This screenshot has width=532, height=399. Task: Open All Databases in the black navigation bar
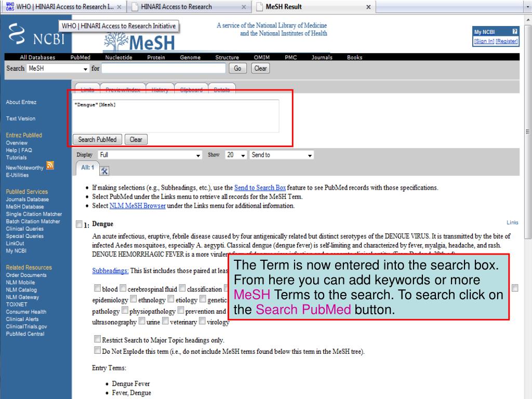(x=37, y=57)
